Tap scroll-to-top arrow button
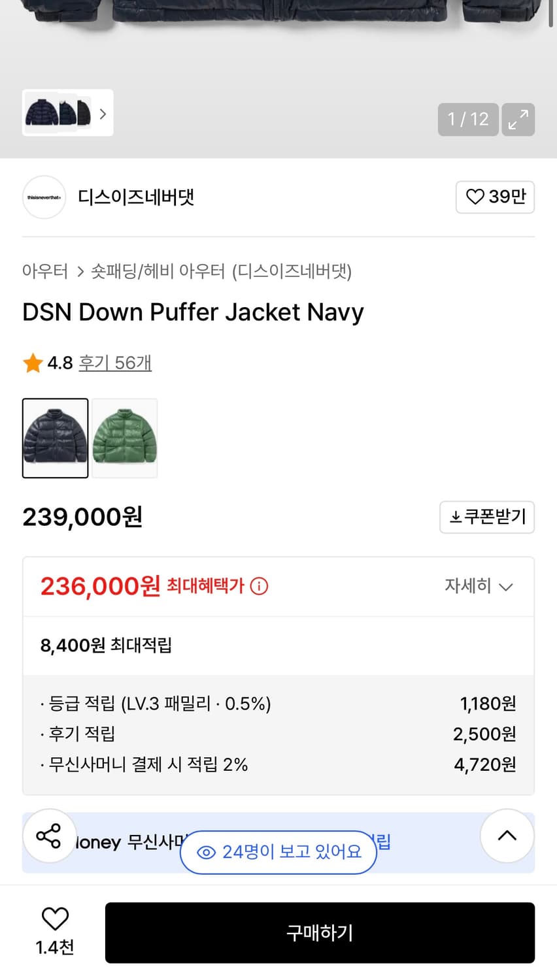Screen dimensions: 557x980 point(507,836)
